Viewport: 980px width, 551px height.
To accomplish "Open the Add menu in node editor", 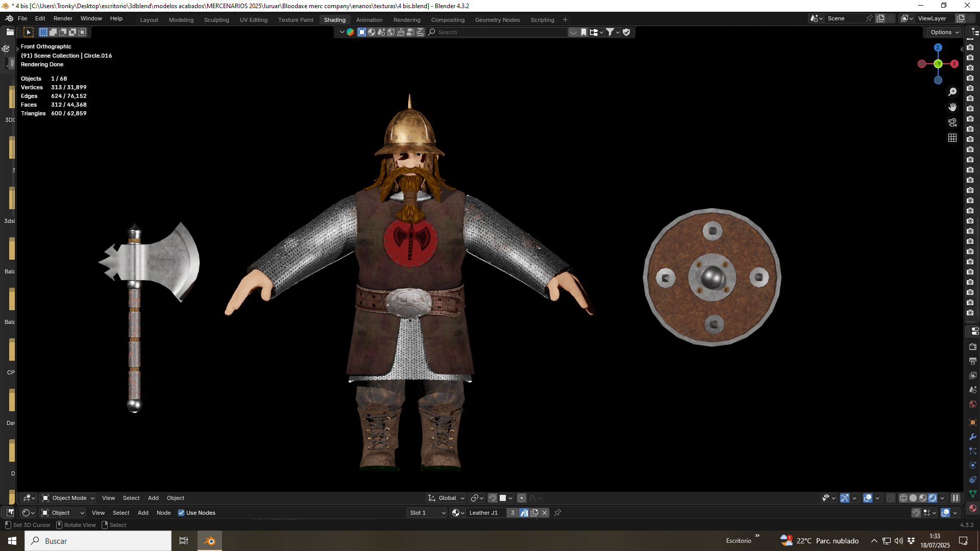I will [x=143, y=513].
